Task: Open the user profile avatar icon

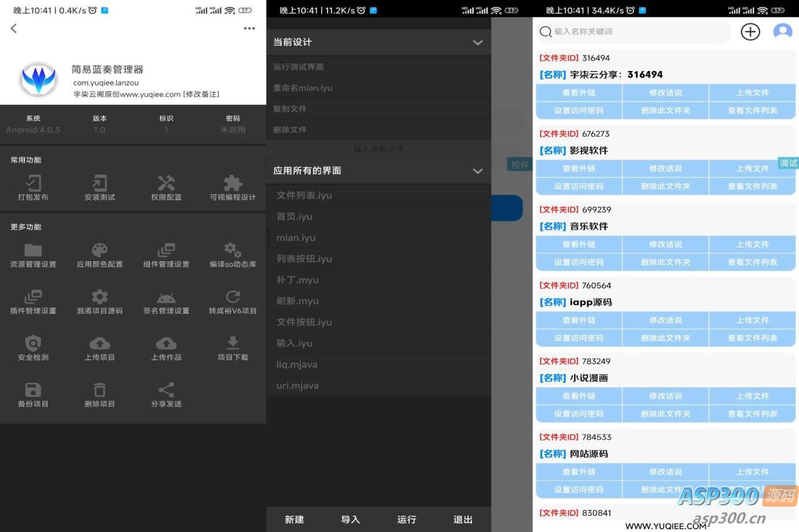Action: pyautogui.click(x=783, y=31)
